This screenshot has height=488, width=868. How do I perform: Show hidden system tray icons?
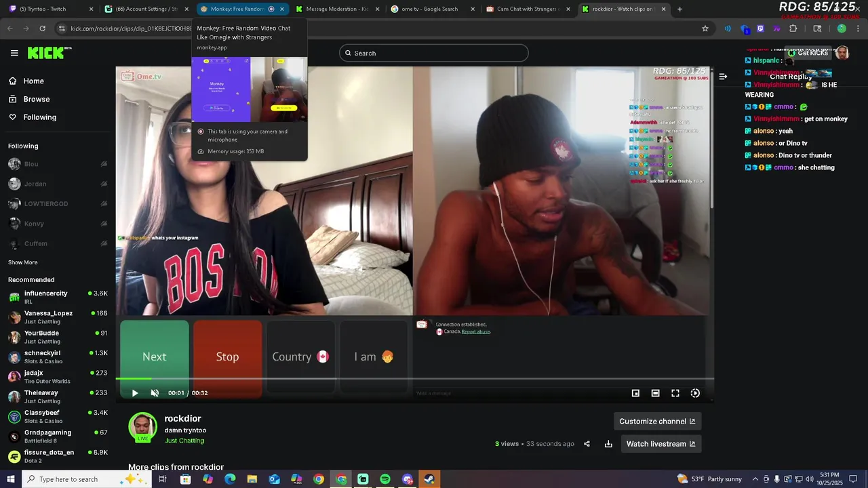755,479
